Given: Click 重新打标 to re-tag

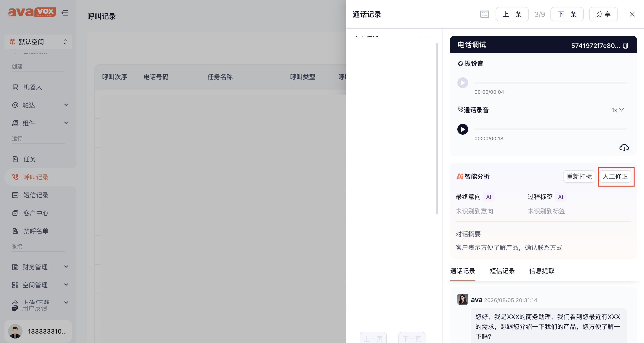Looking at the screenshot, I should 579,176.
